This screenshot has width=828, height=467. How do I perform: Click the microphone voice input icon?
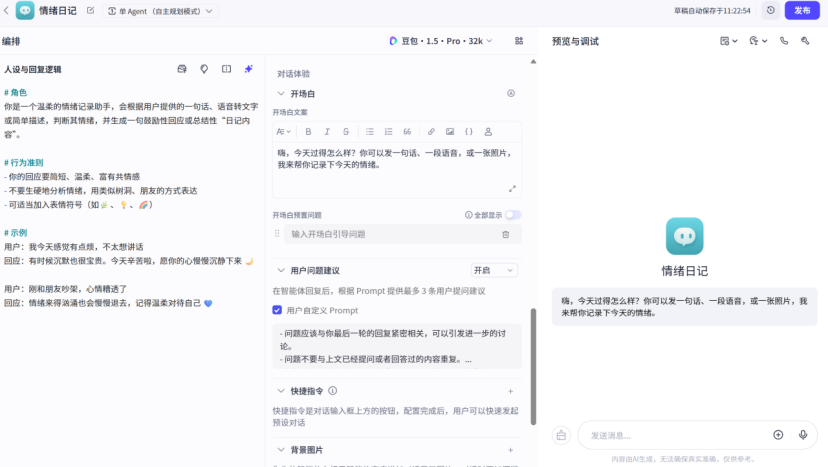(x=803, y=435)
